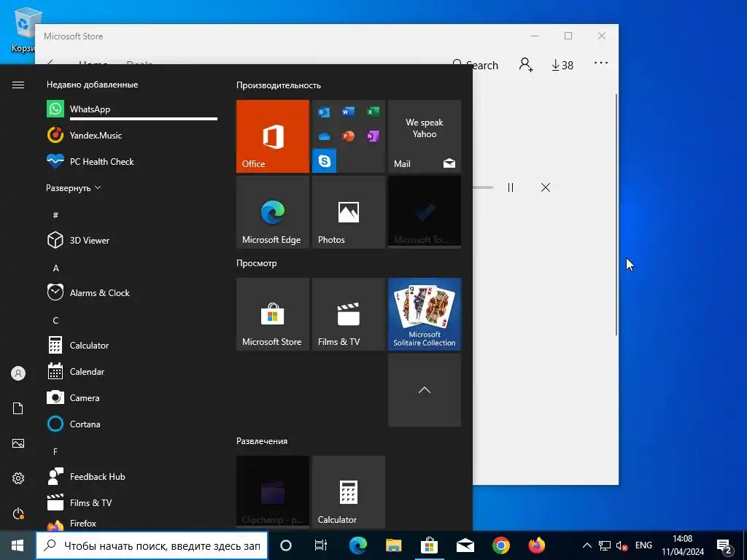Open the three-dots menu in Microsoft Store
747x560 pixels.
601,63
